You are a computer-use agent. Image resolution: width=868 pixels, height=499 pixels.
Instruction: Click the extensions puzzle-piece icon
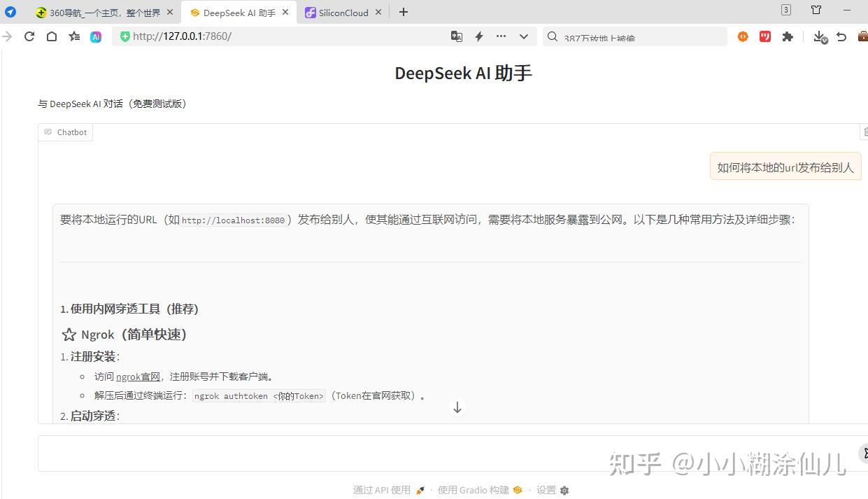point(788,36)
